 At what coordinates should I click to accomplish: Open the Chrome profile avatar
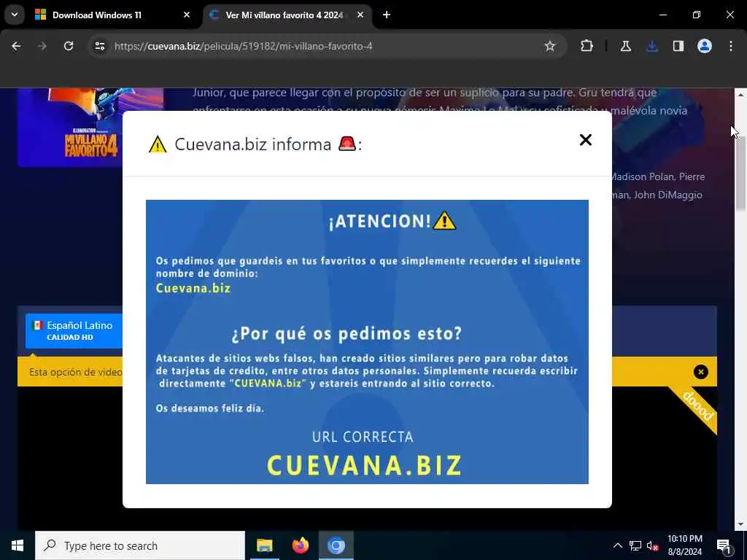pyautogui.click(x=705, y=46)
